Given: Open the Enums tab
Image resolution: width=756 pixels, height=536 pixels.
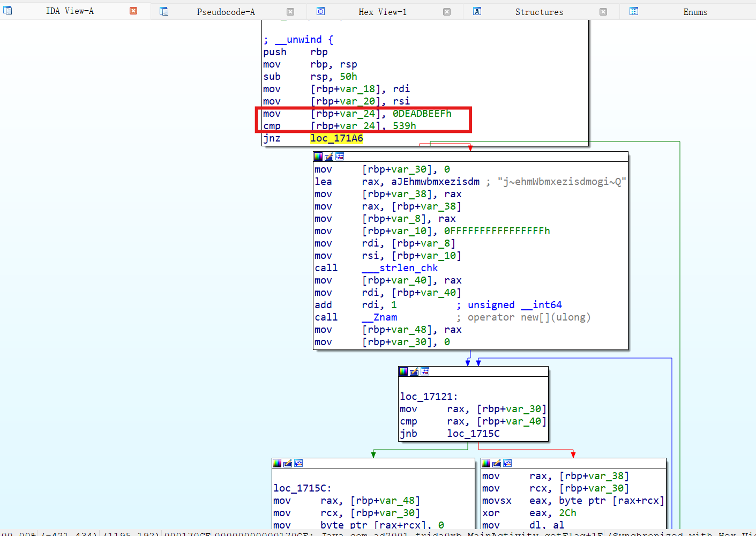Looking at the screenshot, I should 695,12.
